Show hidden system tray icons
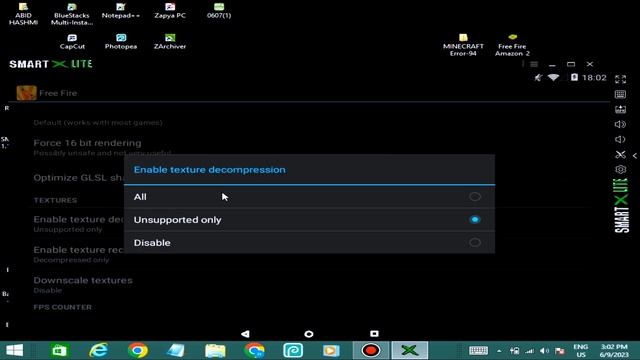The height and width of the screenshot is (360, 640). click(499, 351)
